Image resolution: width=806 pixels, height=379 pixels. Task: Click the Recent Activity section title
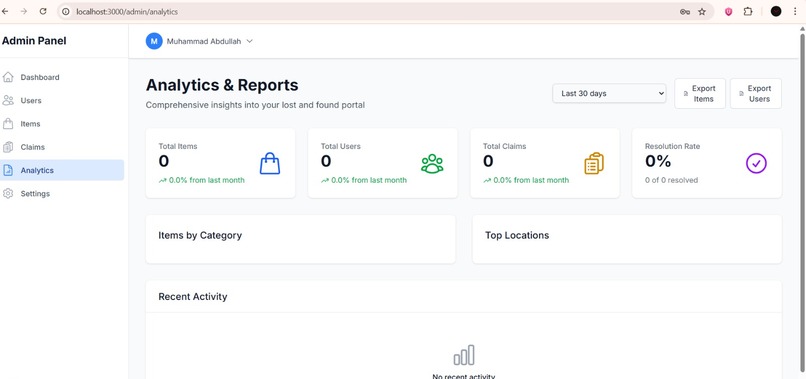193,297
